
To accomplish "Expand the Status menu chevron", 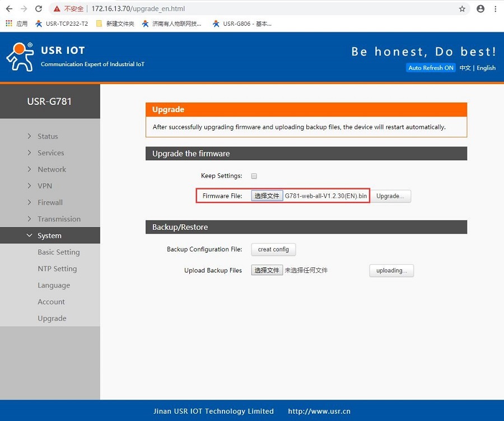I will (x=29, y=136).
